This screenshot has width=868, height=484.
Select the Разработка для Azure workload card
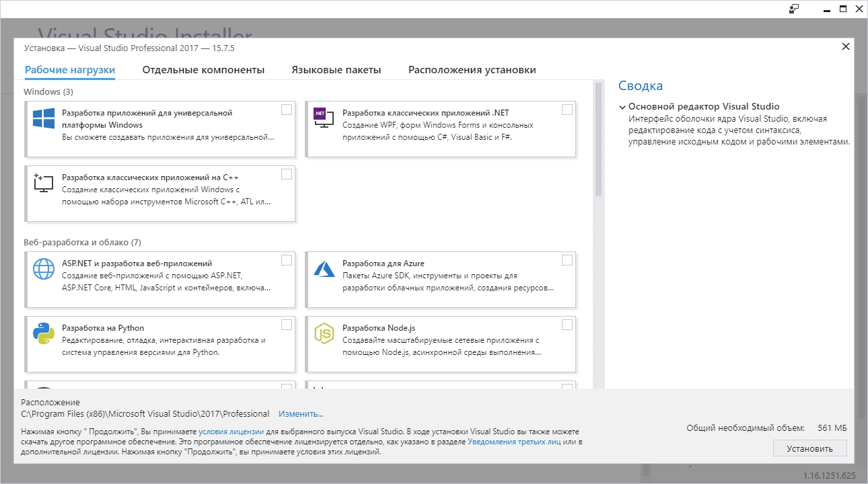pos(441,280)
